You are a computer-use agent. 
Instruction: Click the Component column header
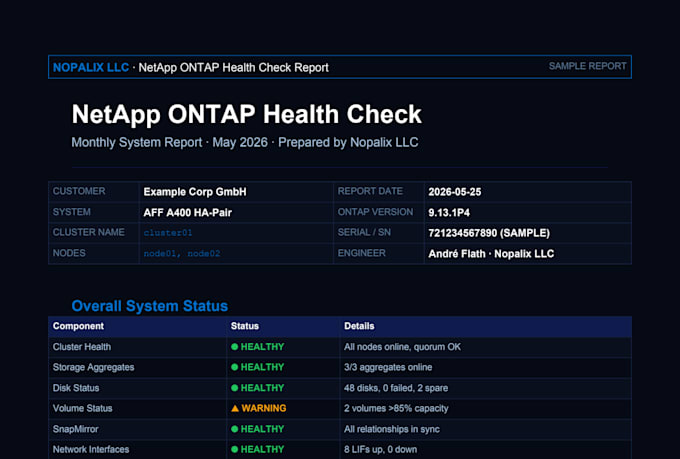[78, 326]
